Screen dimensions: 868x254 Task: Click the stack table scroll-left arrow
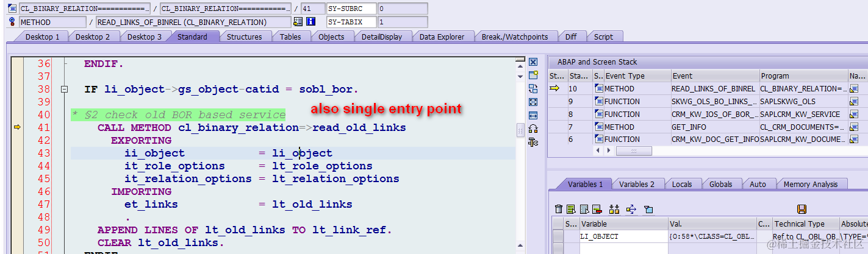(x=598, y=150)
